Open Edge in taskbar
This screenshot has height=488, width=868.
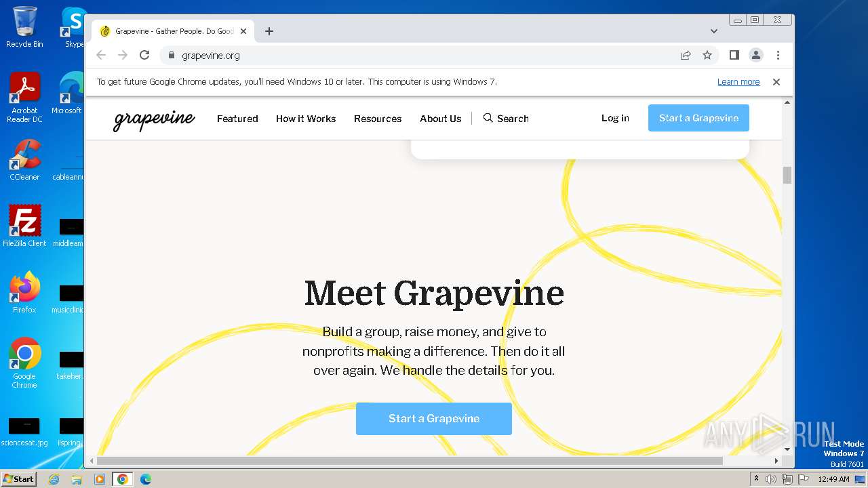(146, 479)
